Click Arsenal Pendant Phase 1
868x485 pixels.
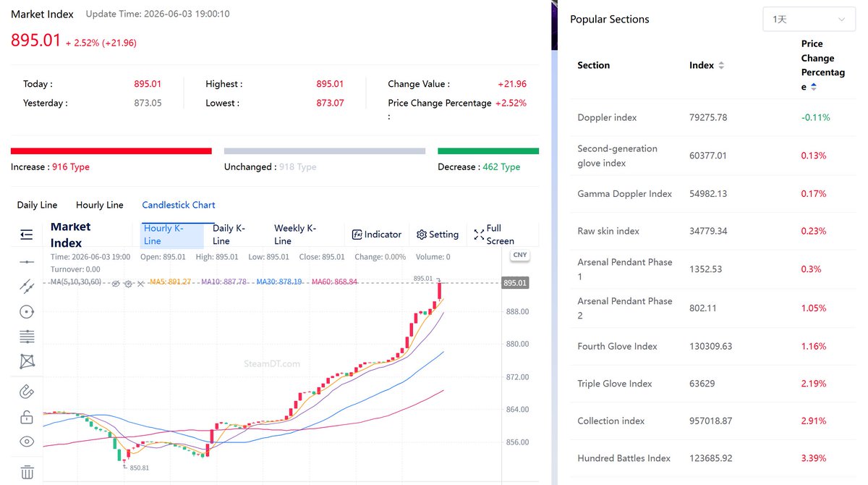(625, 269)
